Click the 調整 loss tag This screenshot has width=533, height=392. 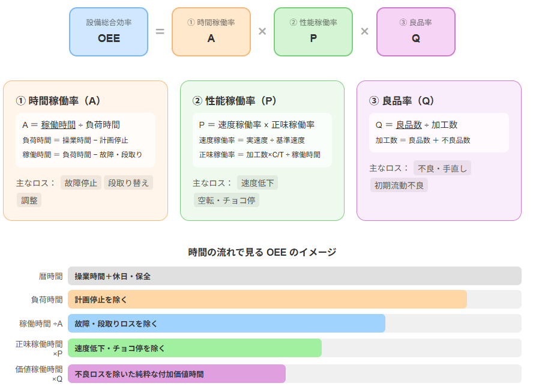(x=29, y=201)
